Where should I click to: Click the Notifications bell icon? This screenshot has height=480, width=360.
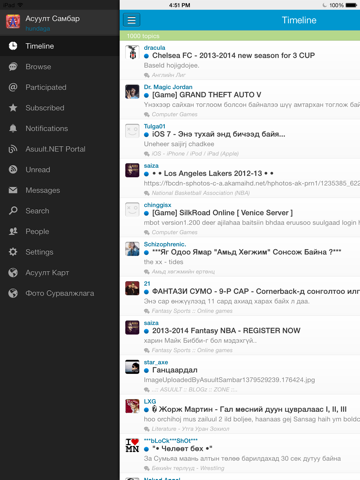[13, 129]
